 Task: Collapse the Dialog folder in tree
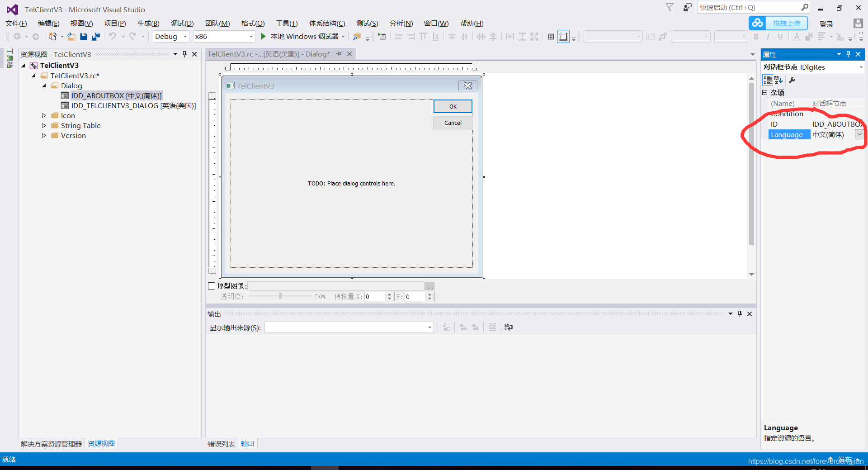pyautogui.click(x=44, y=85)
